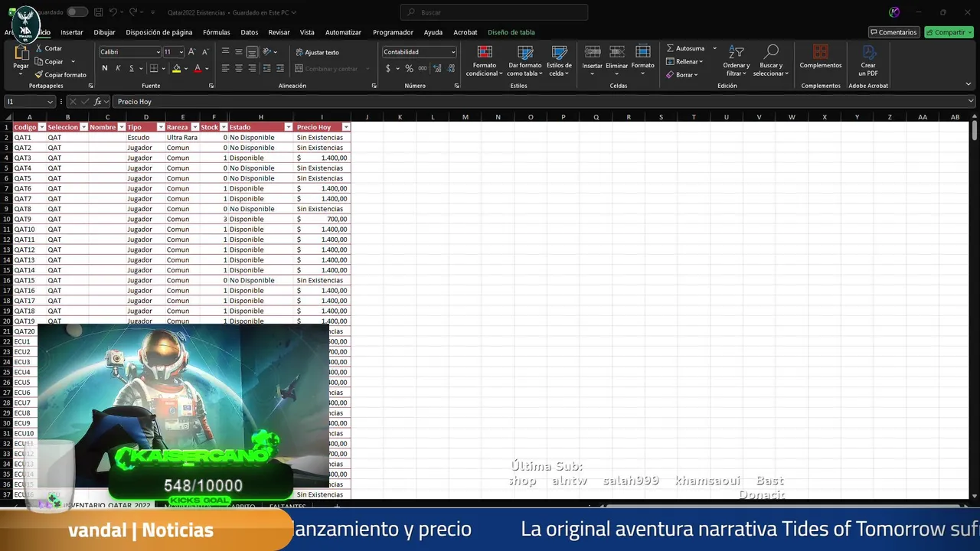Image resolution: width=980 pixels, height=551 pixels.
Task: Open the Precio Hoy filter dropdown
Action: pos(346,127)
